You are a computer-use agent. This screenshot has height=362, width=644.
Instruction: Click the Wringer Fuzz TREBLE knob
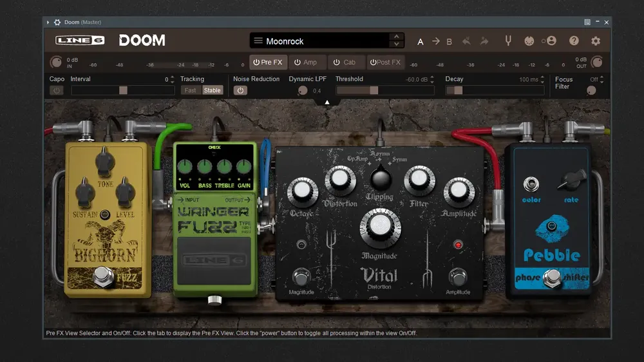click(x=224, y=167)
